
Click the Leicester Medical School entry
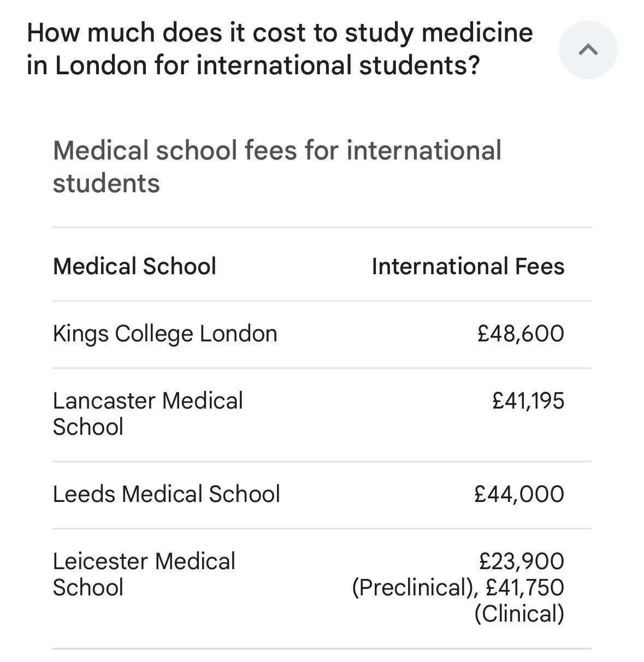point(144,574)
